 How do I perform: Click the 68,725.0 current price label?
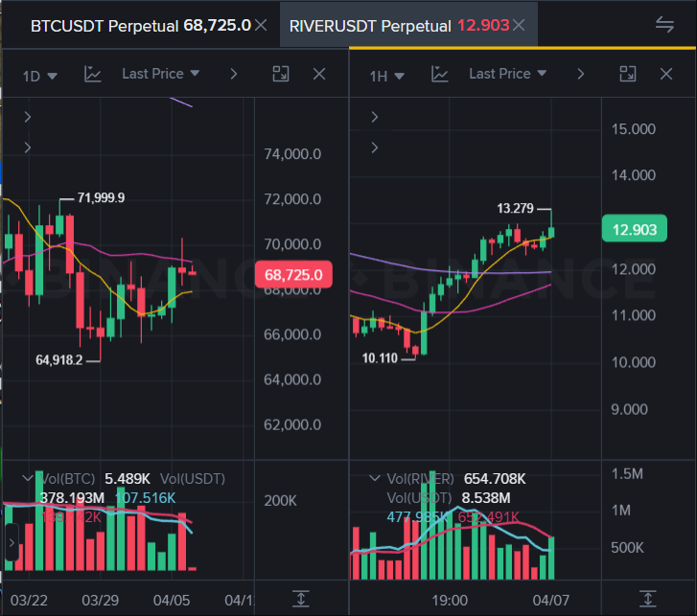tap(293, 274)
